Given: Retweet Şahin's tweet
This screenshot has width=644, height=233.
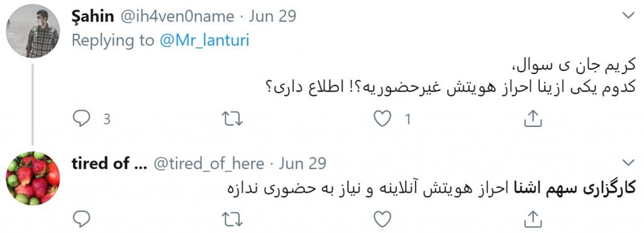Looking at the screenshot, I should click(x=232, y=119).
